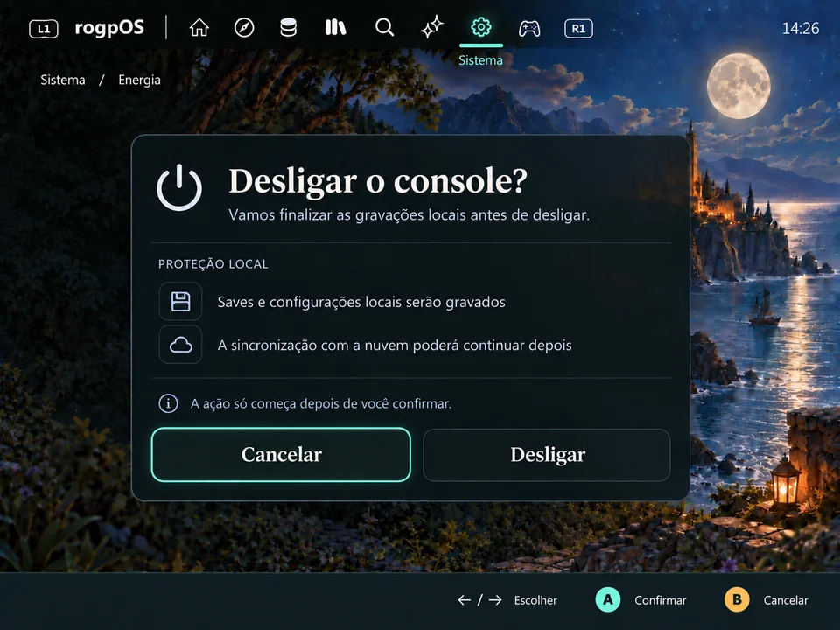Click the Escolher hint label

pyautogui.click(x=535, y=600)
